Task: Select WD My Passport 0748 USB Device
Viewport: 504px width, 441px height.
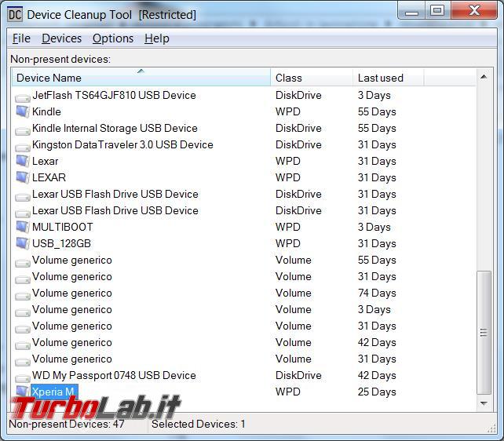Action: pyautogui.click(x=114, y=375)
